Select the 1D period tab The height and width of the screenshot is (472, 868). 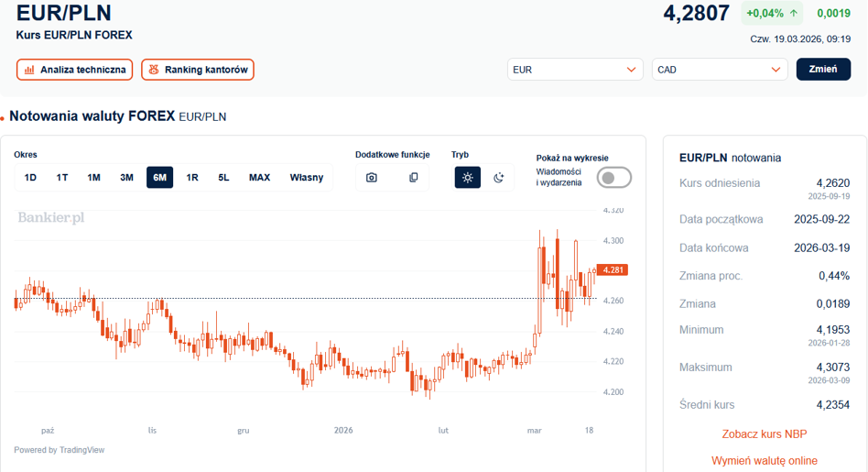coord(30,177)
